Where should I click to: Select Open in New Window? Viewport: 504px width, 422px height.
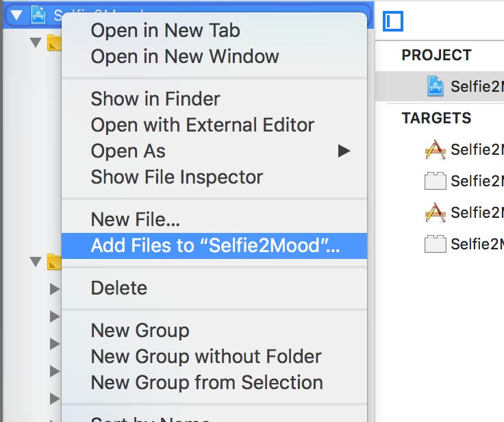(x=185, y=56)
